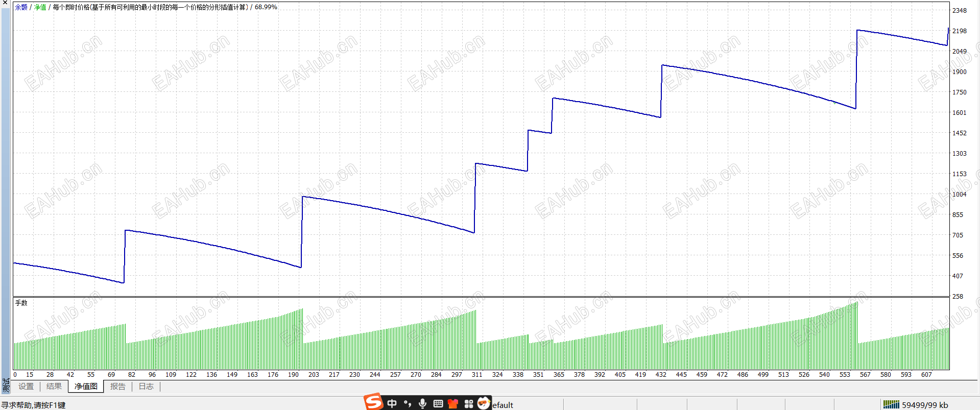Click the vertical 测试 tester panel handle
The image size is (980, 410).
click(x=6, y=385)
